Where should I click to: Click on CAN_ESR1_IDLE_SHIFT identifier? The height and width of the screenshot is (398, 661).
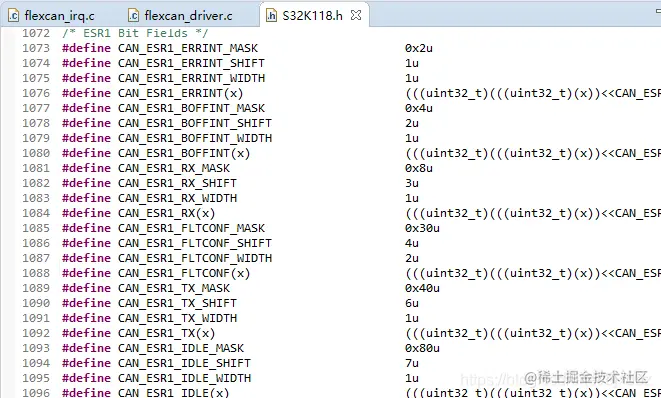184,363
